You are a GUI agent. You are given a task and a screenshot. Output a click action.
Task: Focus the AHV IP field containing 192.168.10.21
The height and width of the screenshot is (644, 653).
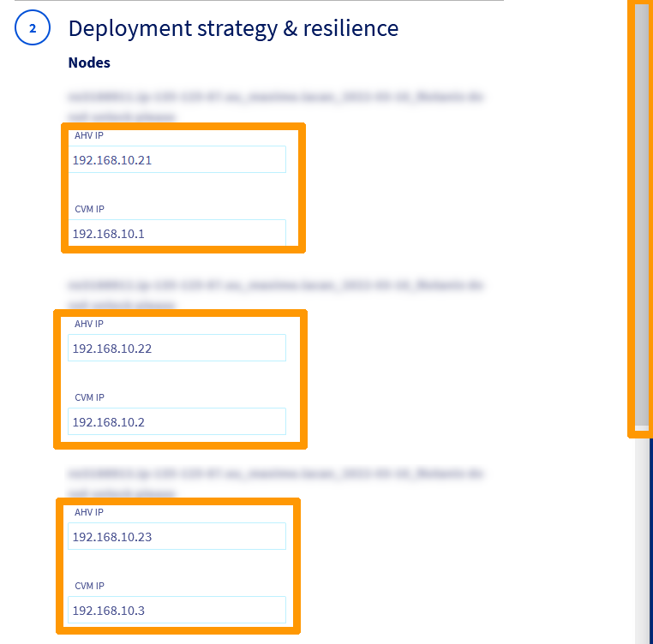coord(177,160)
